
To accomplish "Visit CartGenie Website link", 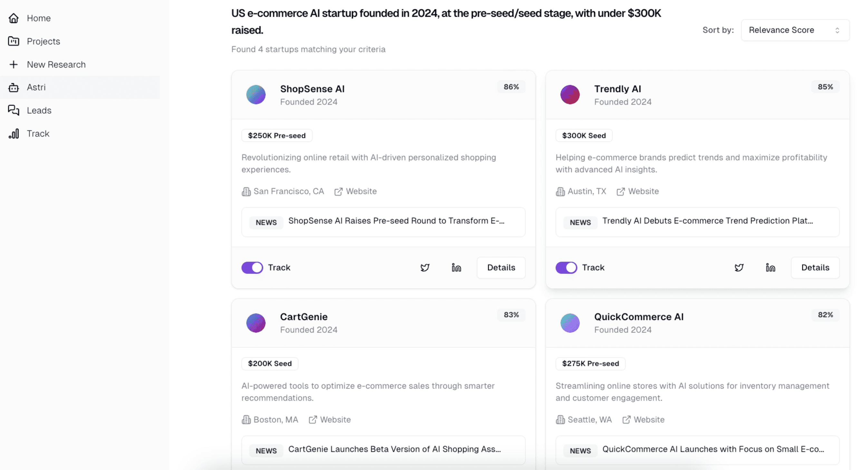I will pyautogui.click(x=335, y=420).
